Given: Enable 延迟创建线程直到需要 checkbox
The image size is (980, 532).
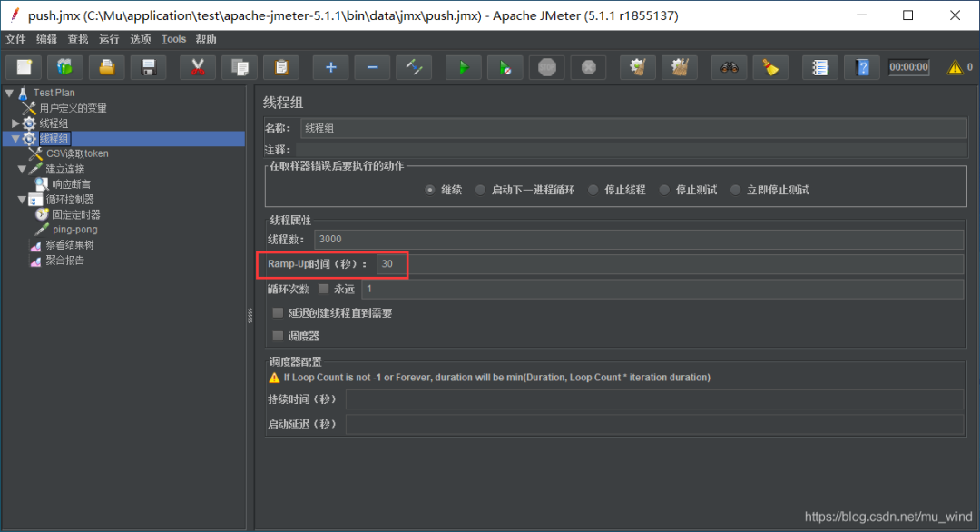Looking at the screenshot, I should click(x=279, y=312).
